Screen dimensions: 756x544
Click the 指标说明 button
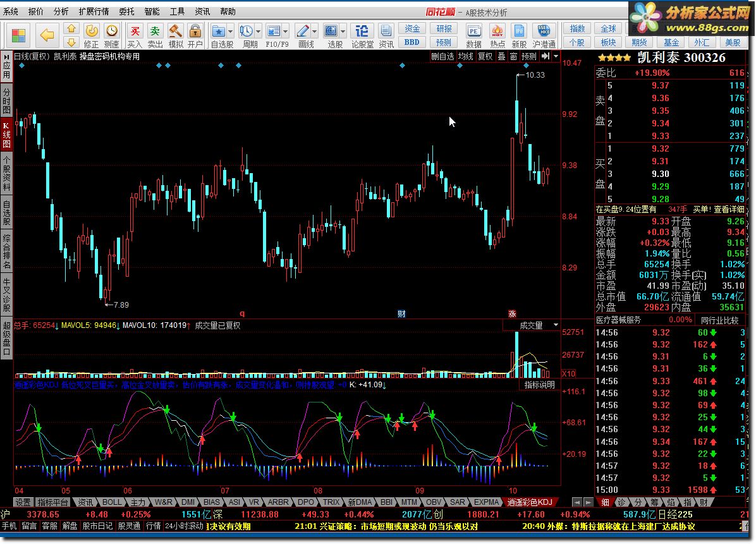click(540, 385)
